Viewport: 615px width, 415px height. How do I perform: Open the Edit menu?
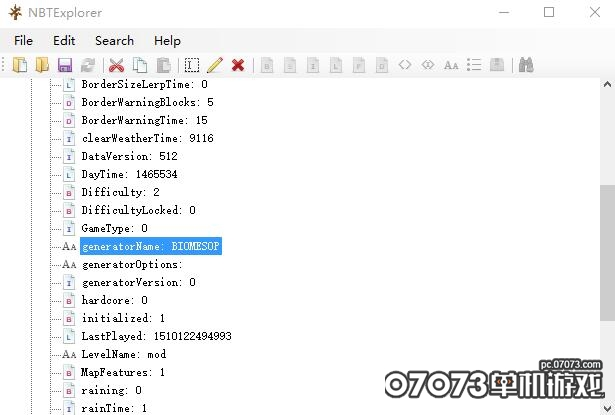tap(64, 40)
